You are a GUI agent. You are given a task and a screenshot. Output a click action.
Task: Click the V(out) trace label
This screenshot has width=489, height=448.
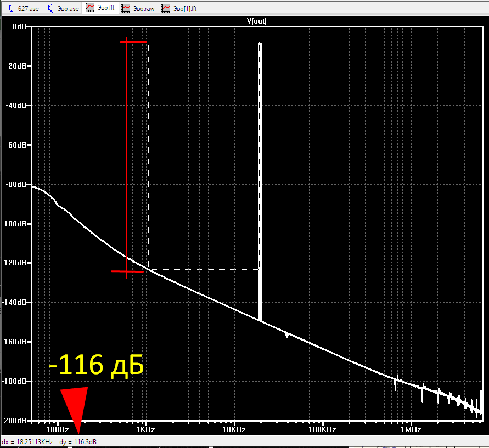[x=257, y=21]
